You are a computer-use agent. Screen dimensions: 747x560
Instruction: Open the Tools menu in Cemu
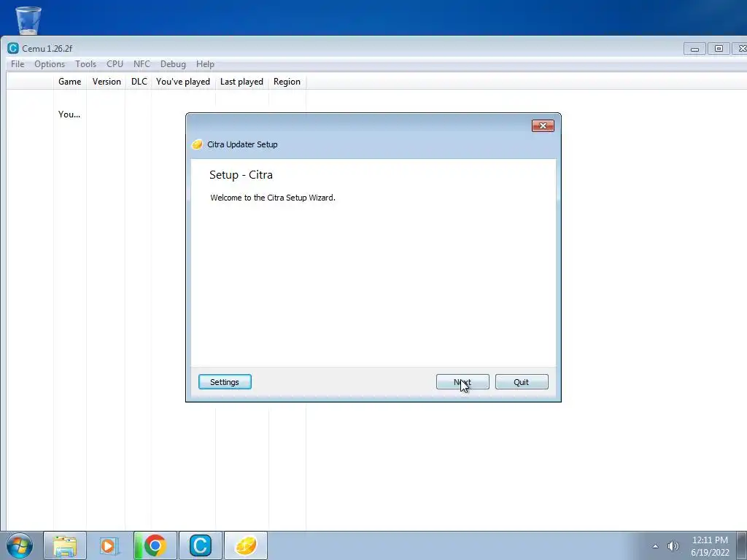pyautogui.click(x=86, y=64)
